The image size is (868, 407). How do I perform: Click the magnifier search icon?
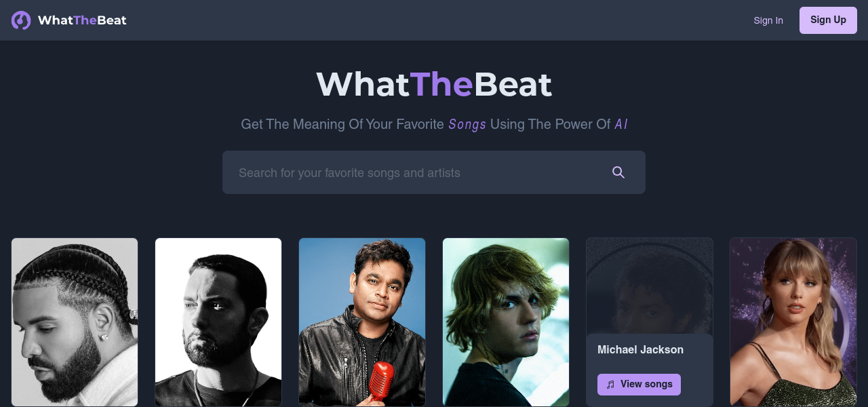(x=618, y=172)
